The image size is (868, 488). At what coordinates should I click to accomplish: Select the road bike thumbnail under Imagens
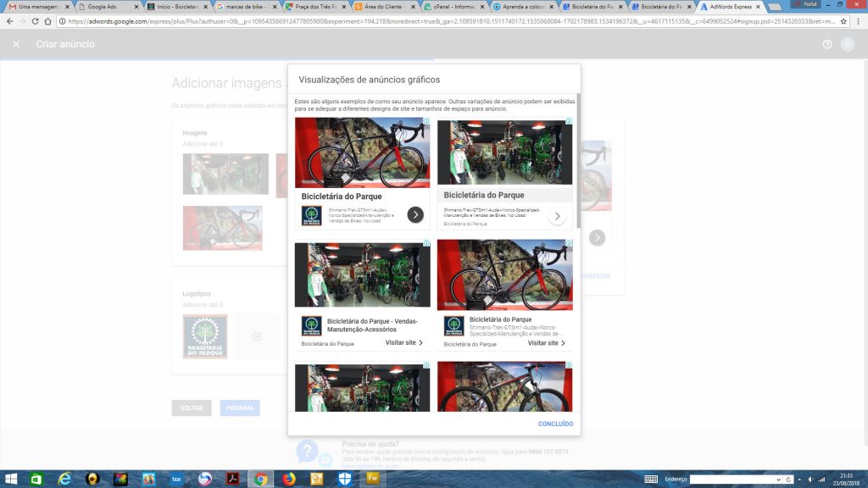[223, 228]
